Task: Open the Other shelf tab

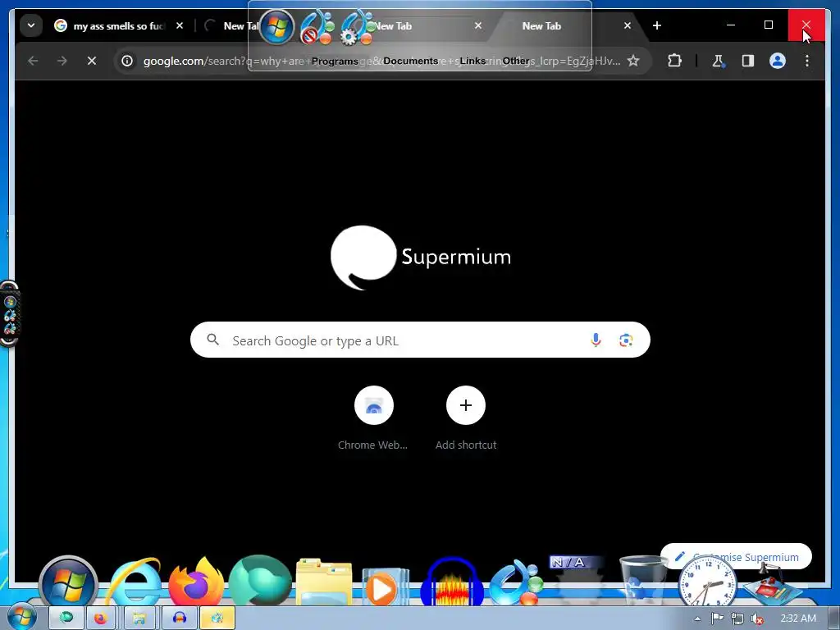Action: [516, 61]
